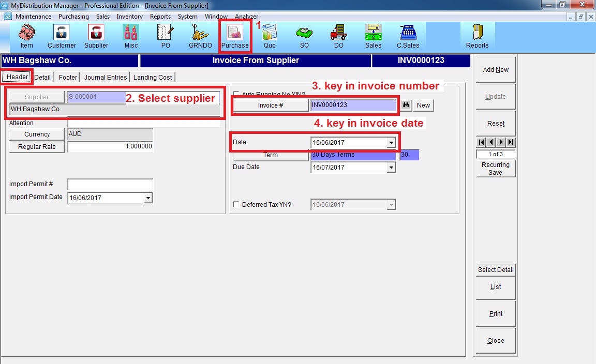Enable the Deferred Tax YN checkbox
Screen dimensions: 596x364
pos(236,205)
